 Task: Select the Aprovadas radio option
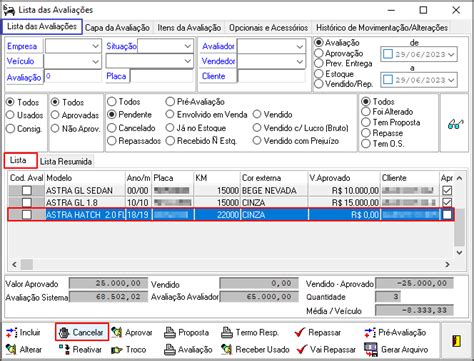[x=55, y=115]
